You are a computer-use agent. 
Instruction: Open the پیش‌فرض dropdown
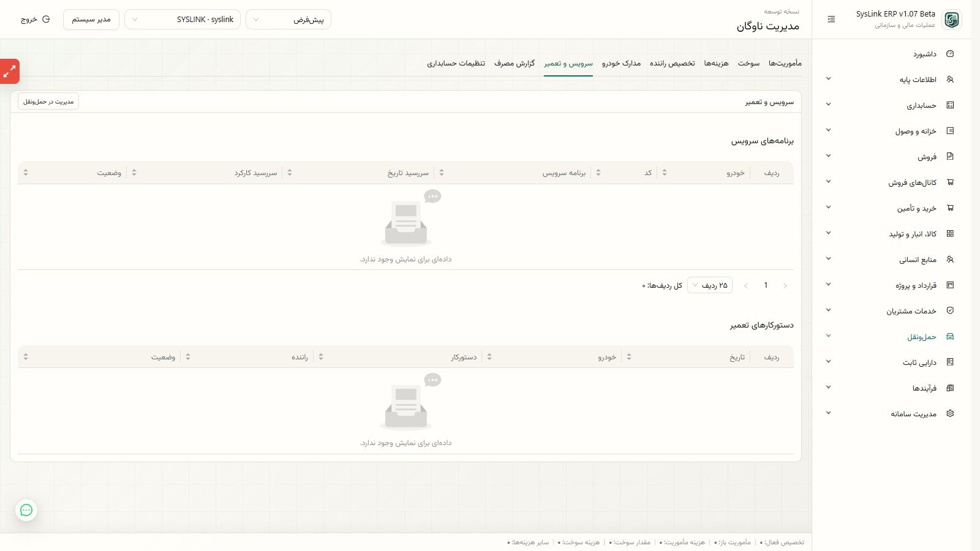[288, 20]
